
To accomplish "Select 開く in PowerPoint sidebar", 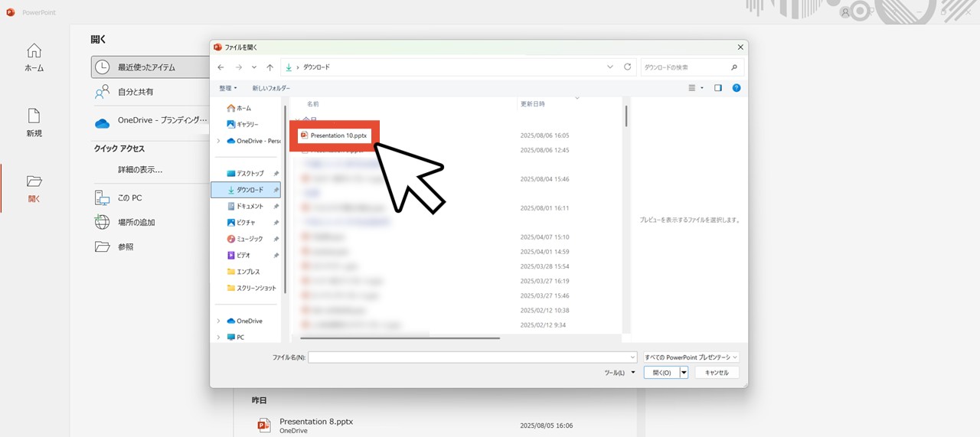I will tap(34, 188).
